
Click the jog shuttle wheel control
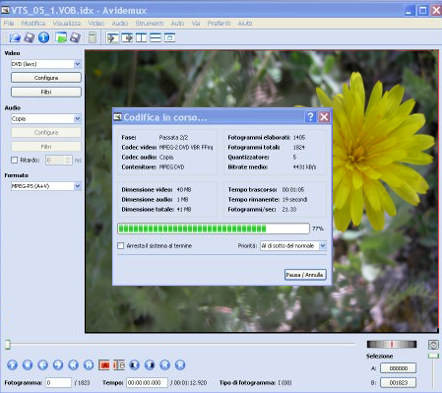point(392,344)
